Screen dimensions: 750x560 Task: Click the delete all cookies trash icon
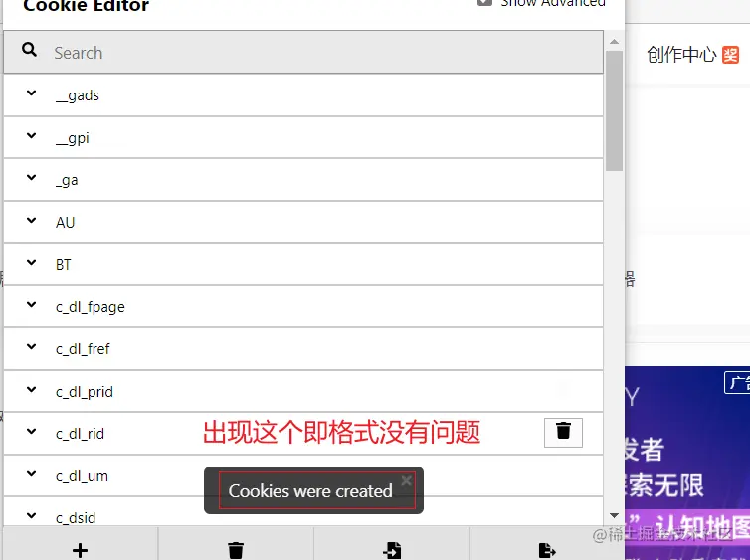coord(236,550)
